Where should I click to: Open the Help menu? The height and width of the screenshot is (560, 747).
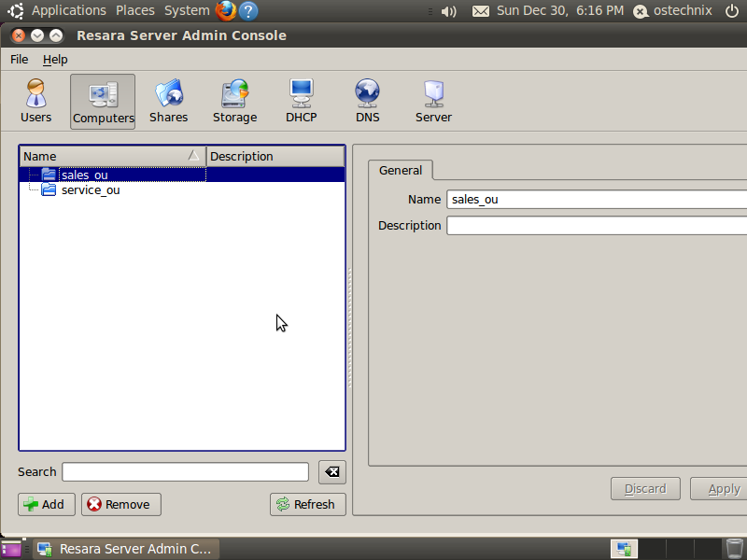(55, 60)
